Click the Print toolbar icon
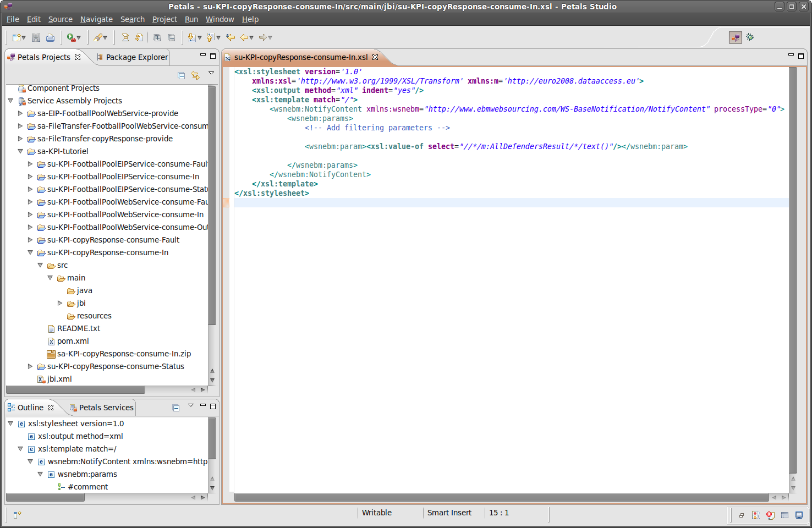 pos(50,37)
